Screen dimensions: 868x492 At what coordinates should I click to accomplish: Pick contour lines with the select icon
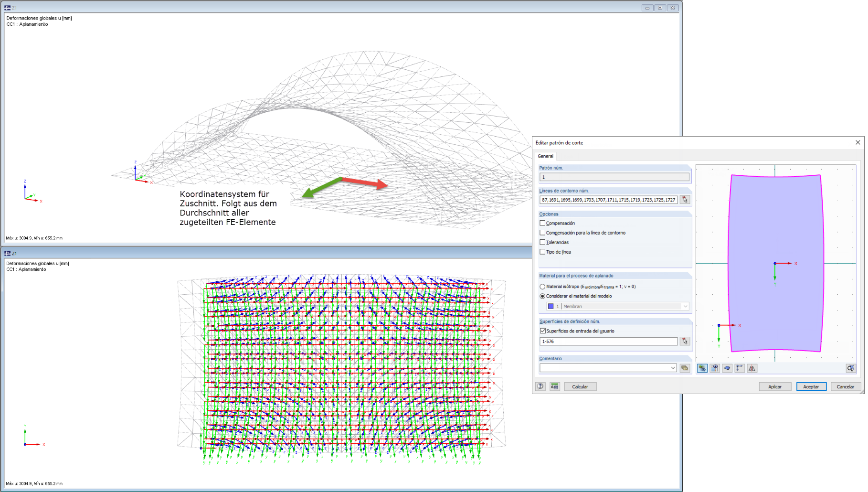point(685,200)
